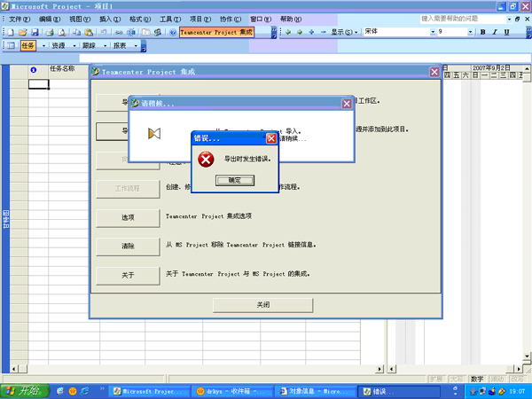The image size is (532, 399).
Task: Click the 错误... taskbar button
Action: pyautogui.click(x=399, y=392)
